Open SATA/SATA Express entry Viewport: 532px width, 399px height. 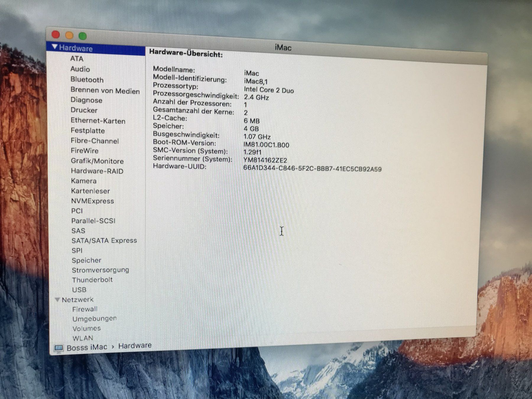pyautogui.click(x=104, y=241)
